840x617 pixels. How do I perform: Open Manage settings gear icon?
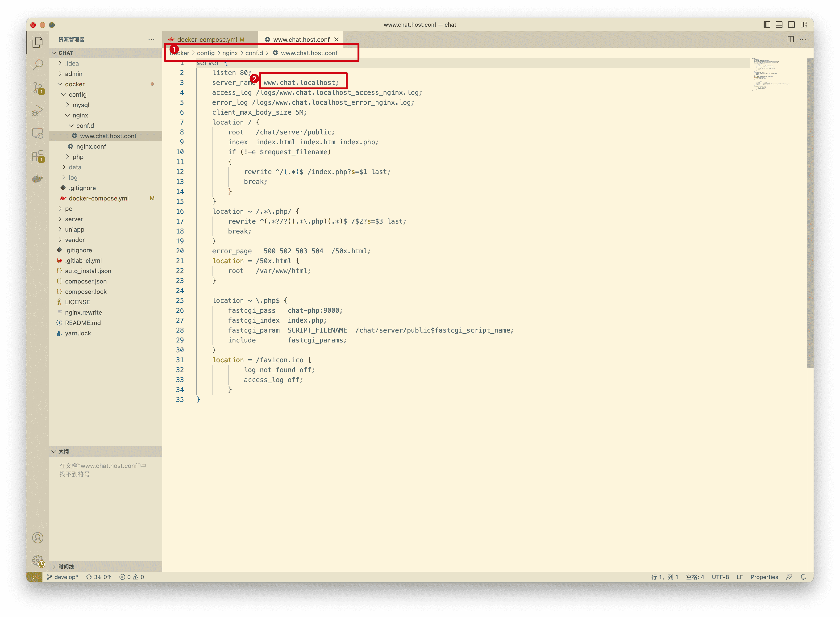click(x=38, y=561)
